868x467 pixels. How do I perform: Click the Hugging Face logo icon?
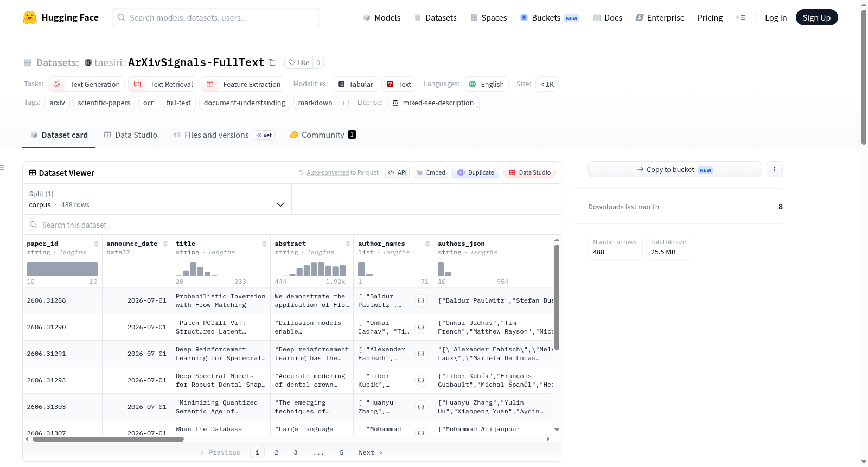[x=30, y=17]
